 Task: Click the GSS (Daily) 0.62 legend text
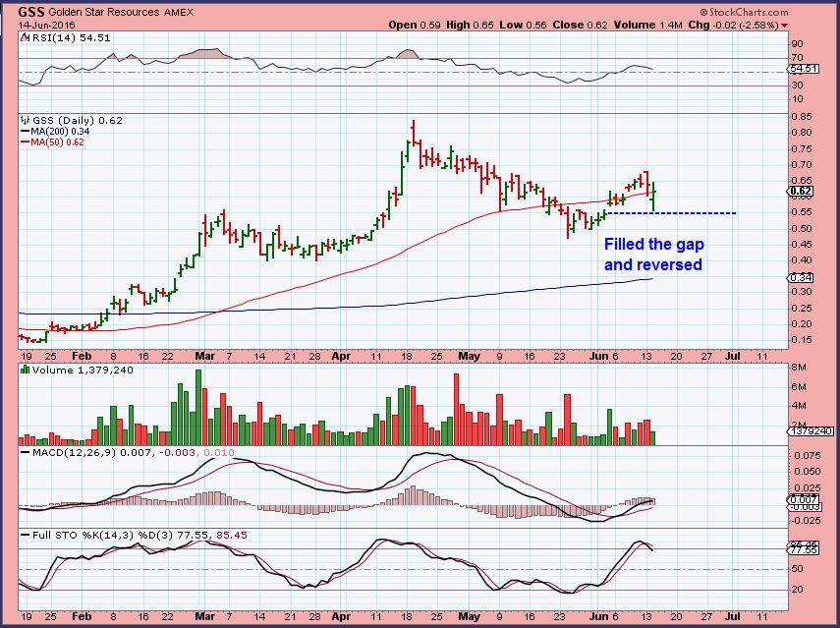click(78, 121)
